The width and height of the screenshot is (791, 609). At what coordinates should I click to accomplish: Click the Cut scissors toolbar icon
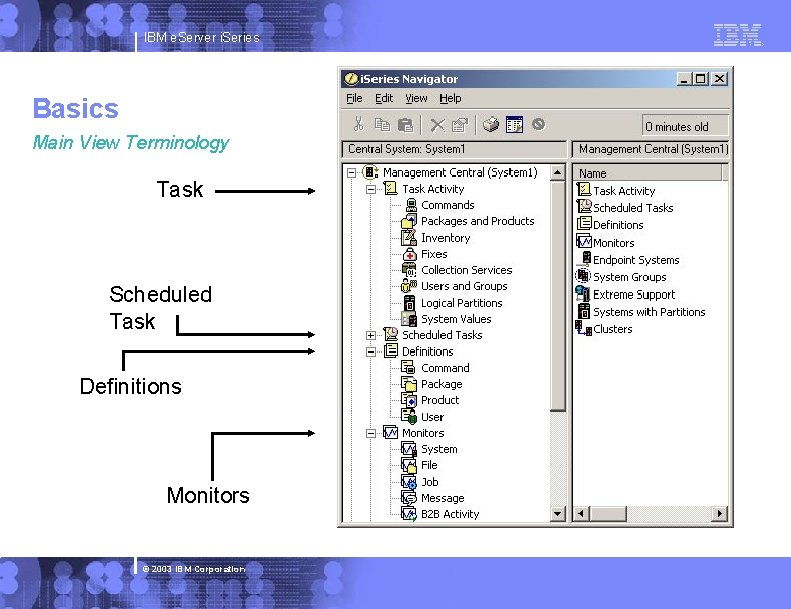click(x=359, y=124)
